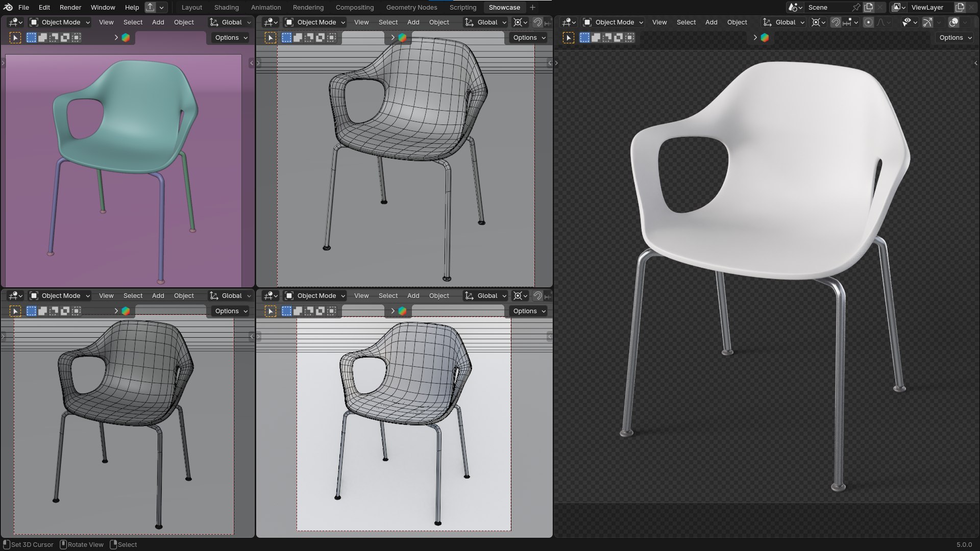The height and width of the screenshot is (551, 980).
Task: Open the pivot point menu in the right viewport
Action: pyautogui.click(x=818, y=22)
